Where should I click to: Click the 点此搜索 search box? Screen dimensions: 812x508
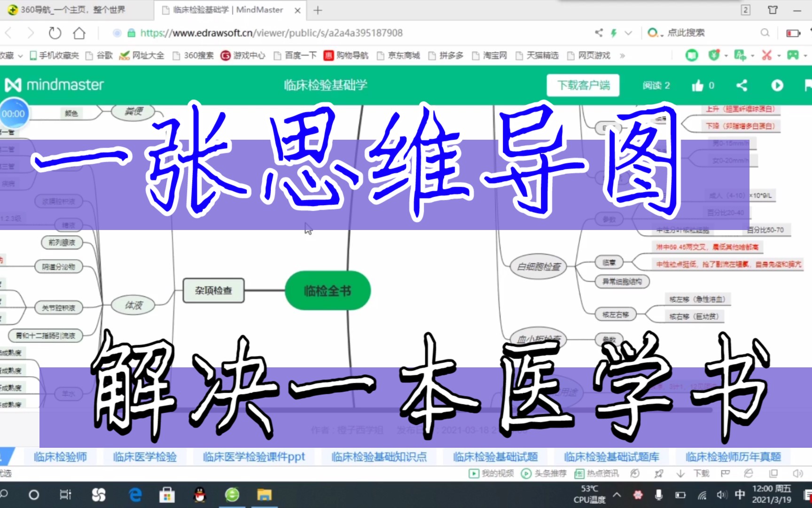[686, 33]
